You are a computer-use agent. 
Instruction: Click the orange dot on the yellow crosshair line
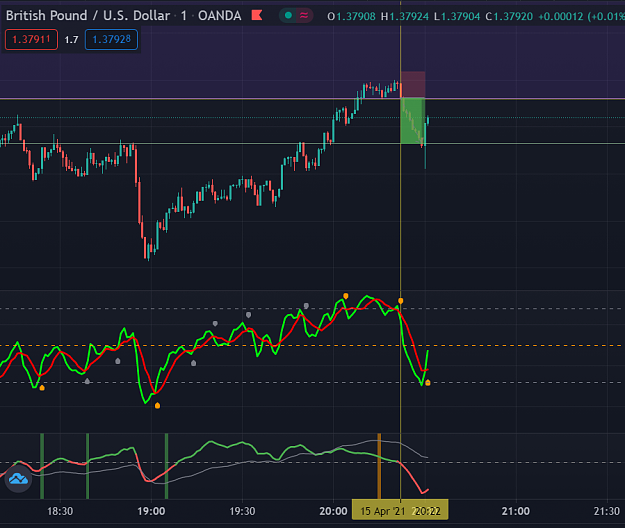coord(401,300)
